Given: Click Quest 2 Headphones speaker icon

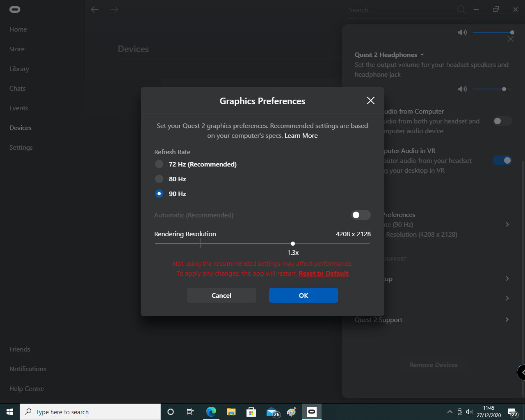Looking at the screenshot, I should click(462, 89).
